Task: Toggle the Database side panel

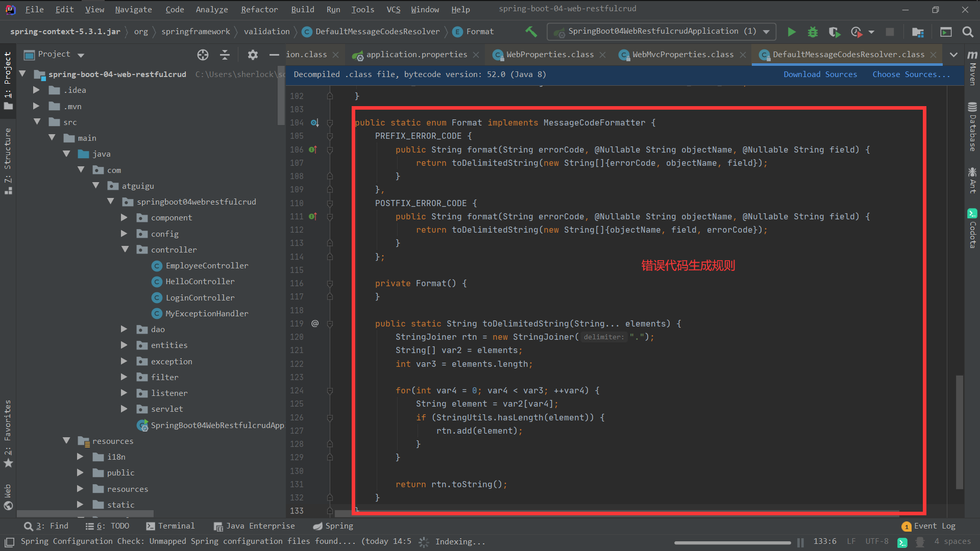Action: pyautogui.click(x=972, y=128)
